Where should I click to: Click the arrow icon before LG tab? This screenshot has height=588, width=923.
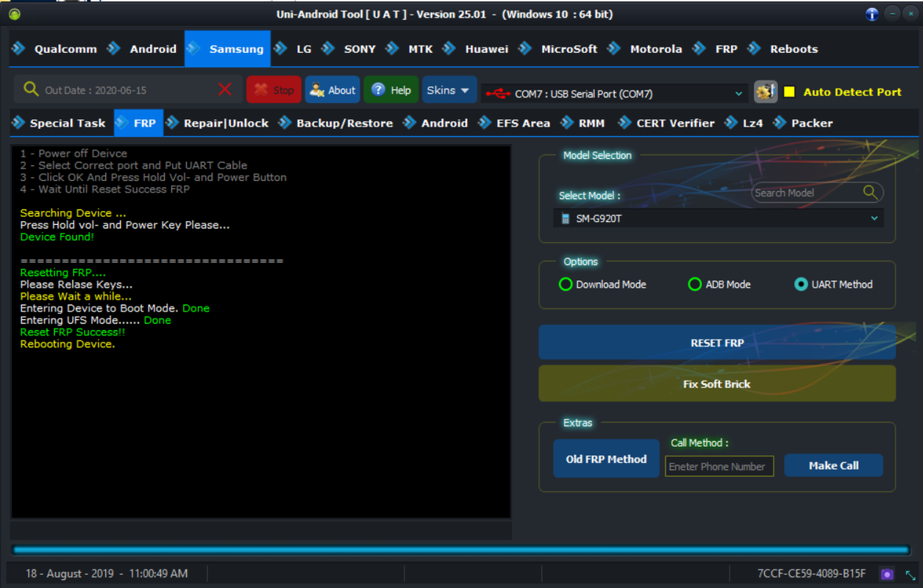[x=280, y=49]
